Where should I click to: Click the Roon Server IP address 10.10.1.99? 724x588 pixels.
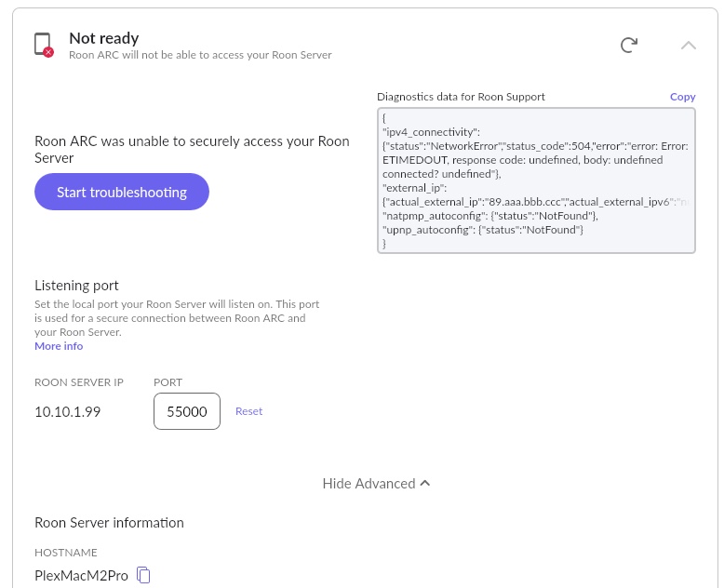67,411
